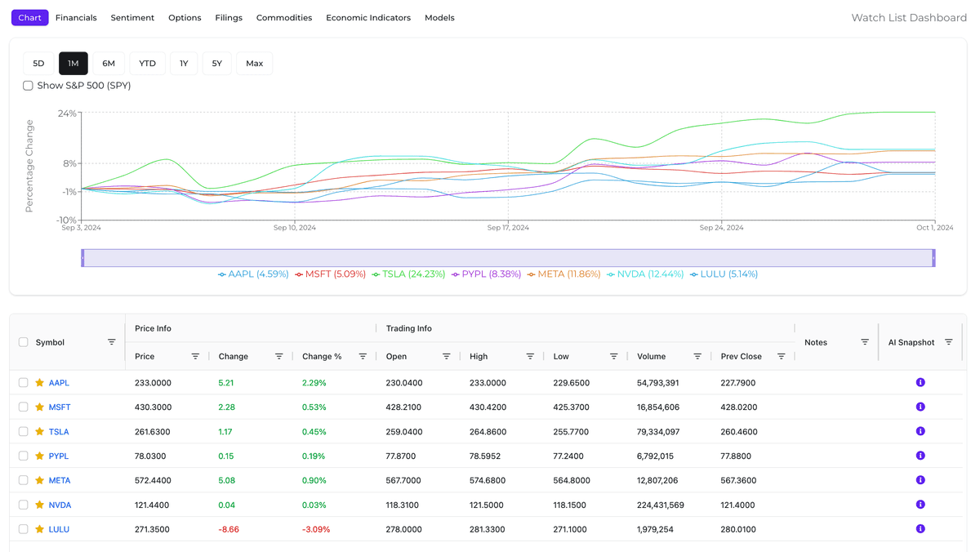Open the High column filter menu

(530, 356)
